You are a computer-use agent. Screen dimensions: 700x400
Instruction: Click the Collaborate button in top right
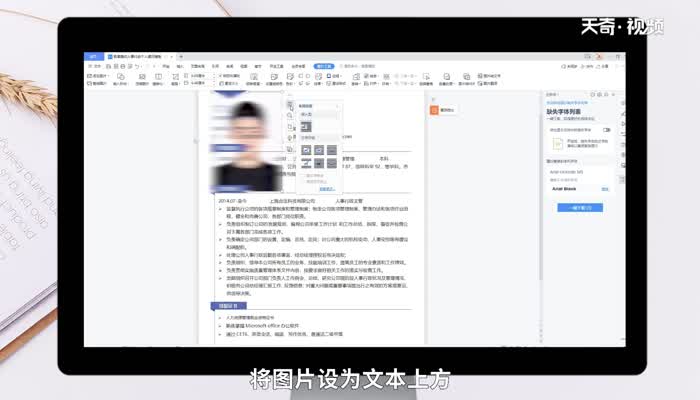coord(587,66)
